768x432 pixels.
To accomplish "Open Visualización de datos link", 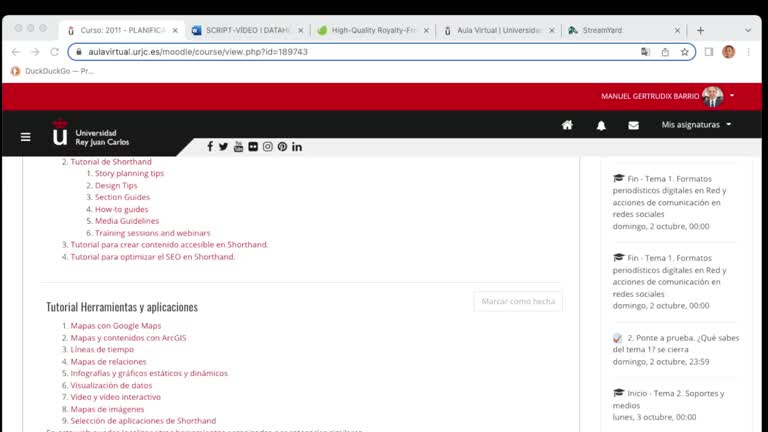I will pyautogui.click(x=111, y=385).
